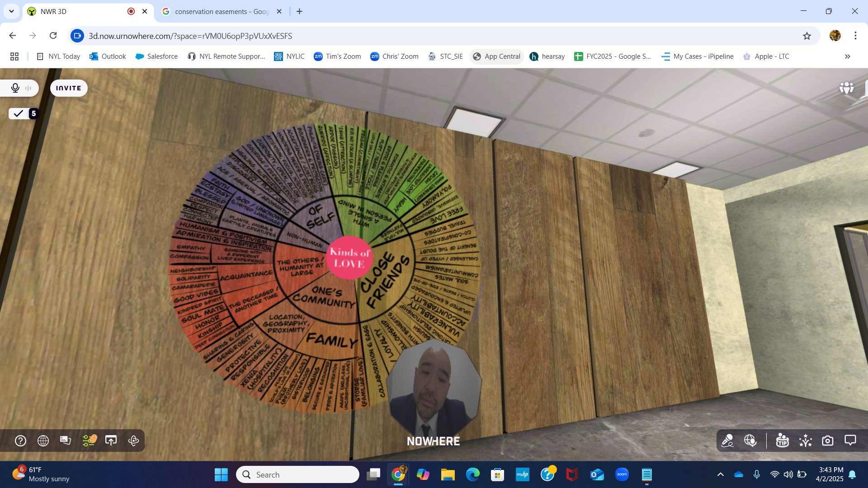This screenshot has height=488, width=868.
Task: Click the karaoke microphone stage icon
Action: tap(727, 441)
